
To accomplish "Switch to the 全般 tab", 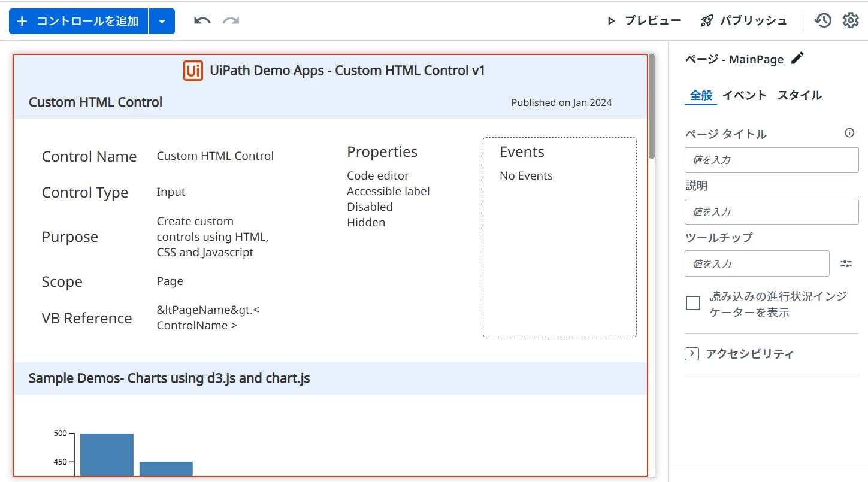I will coord(701,95).
